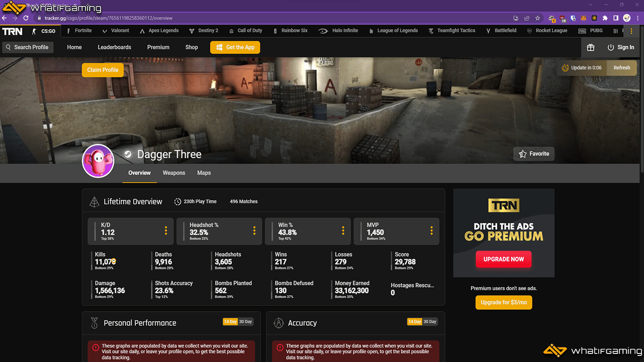Open K/D stat options menu
Image resolution: width=644 pixels, height=362 pixels.
(x=166, y=231)
